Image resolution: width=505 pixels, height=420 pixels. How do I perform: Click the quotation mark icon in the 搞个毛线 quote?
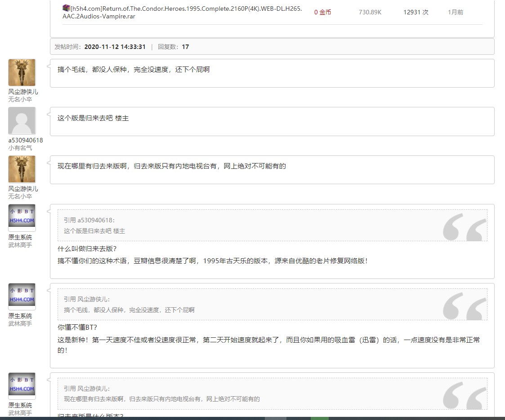tap(464, 306)
